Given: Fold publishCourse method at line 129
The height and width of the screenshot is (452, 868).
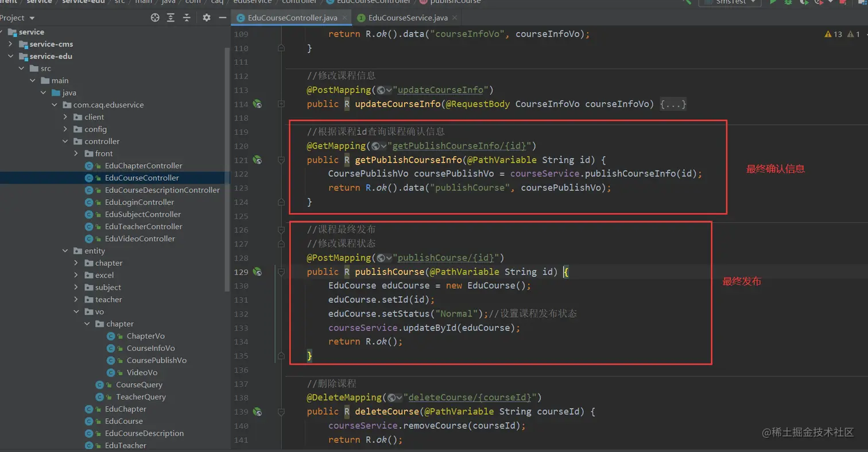Looking at the screenshot, I should (x=281, y=272).
